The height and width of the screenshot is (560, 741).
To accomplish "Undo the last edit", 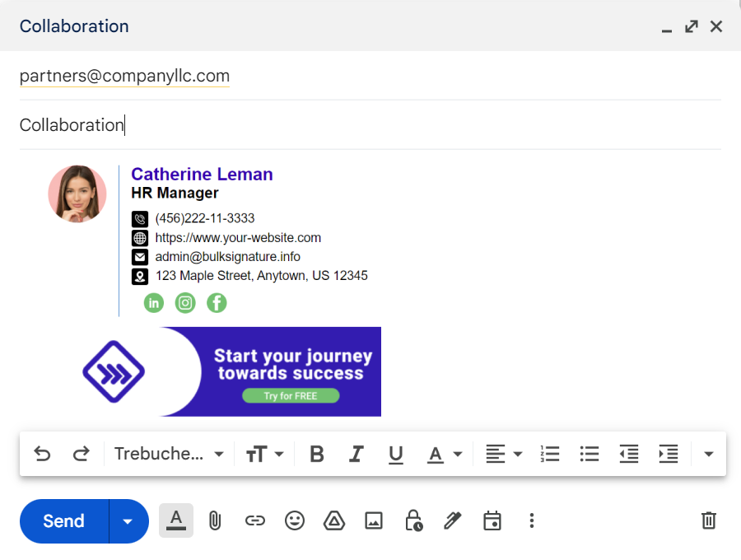I will [x=42, y=454].
